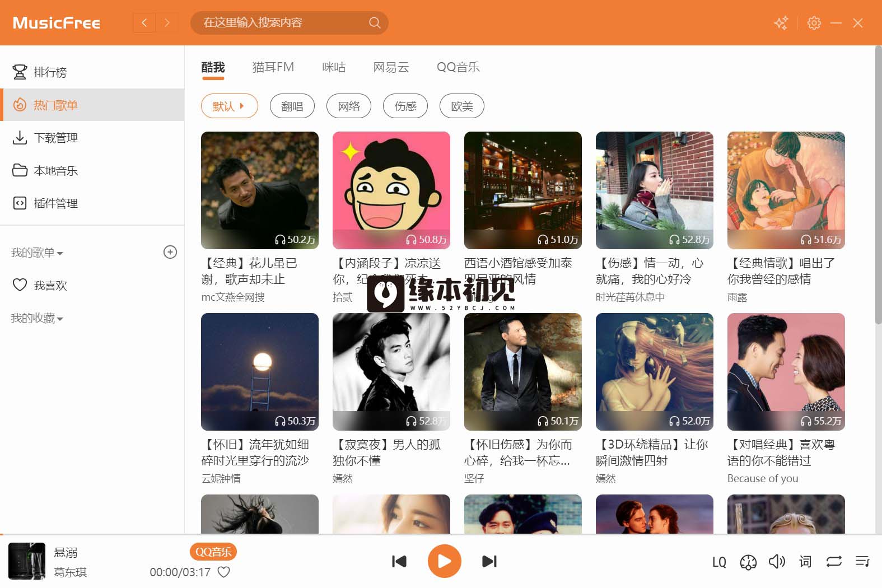Click the volume speaker icon

(x=777, y=561)
